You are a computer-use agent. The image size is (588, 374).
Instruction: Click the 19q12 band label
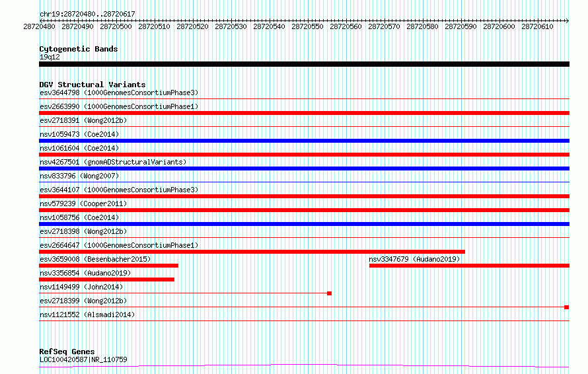(x=50, y=57)
